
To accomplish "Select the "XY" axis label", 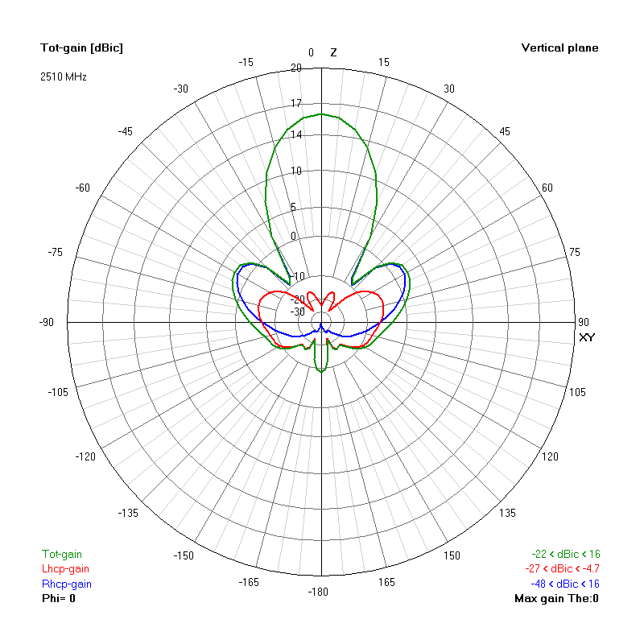I will click(x=587, y=337).
